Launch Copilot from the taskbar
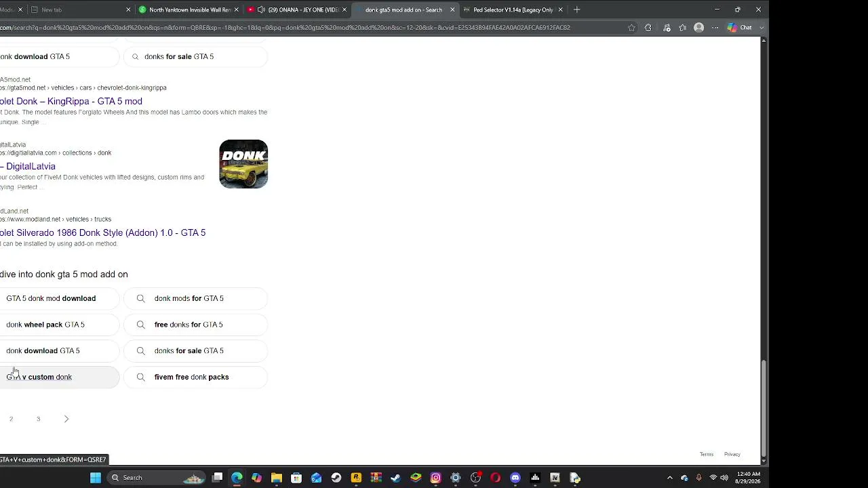Viewport: 868px width, 488px height. [x=256, y=478]
